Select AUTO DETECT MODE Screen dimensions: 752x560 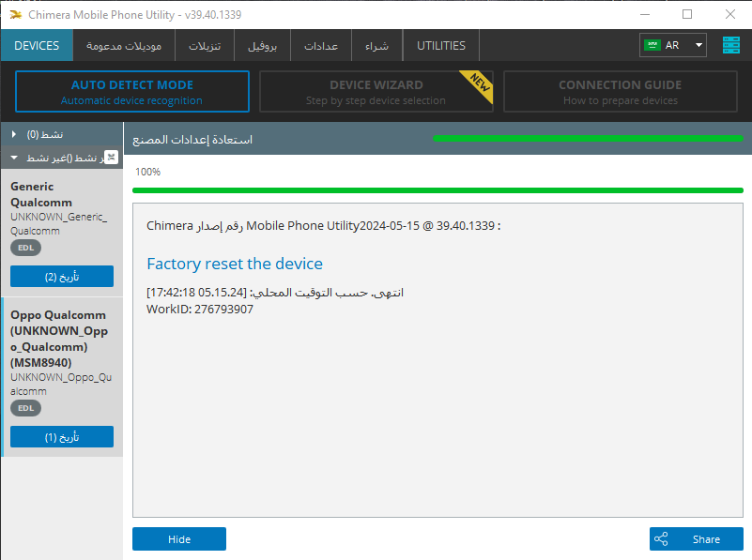132,92
